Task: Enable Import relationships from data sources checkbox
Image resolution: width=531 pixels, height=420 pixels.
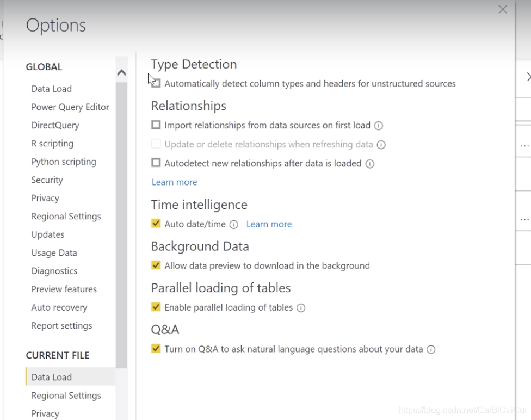Action: 156,125
